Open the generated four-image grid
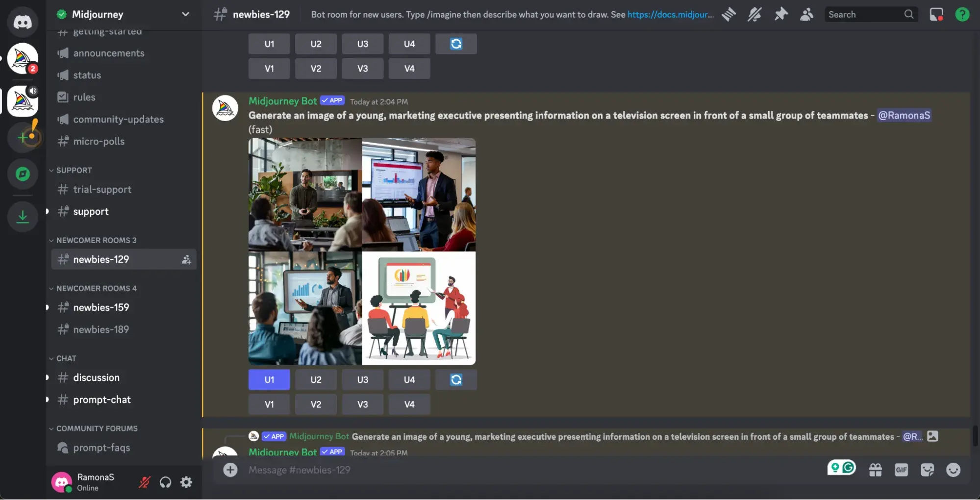 tap(362, 251)
